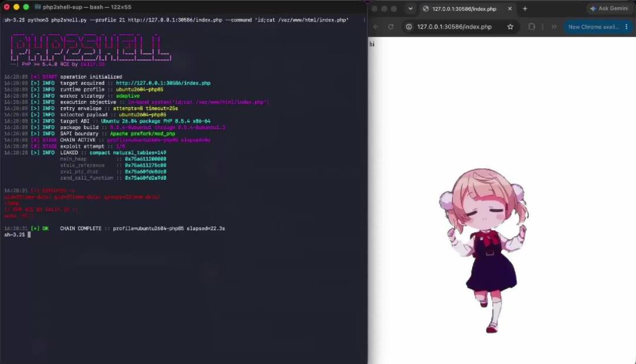Click the "compact natural_tables=149" leaked line
The height and width of the screenshot is (364, 636).
point(128,153)
